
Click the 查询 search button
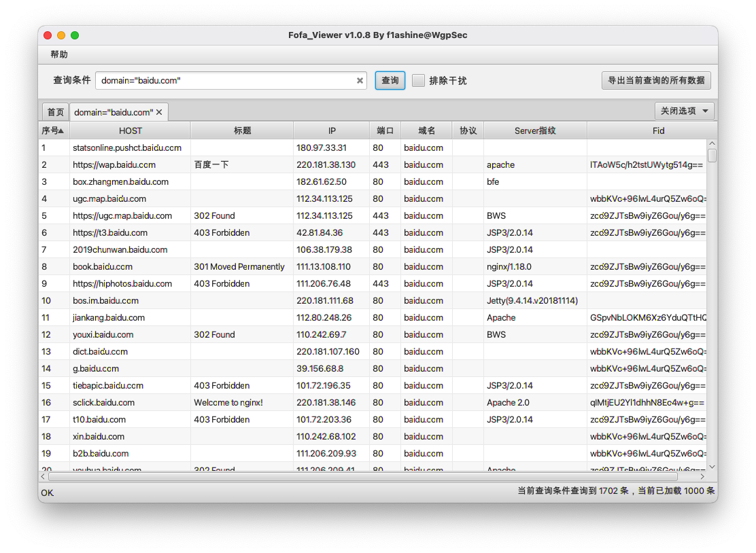click(390, 80)
